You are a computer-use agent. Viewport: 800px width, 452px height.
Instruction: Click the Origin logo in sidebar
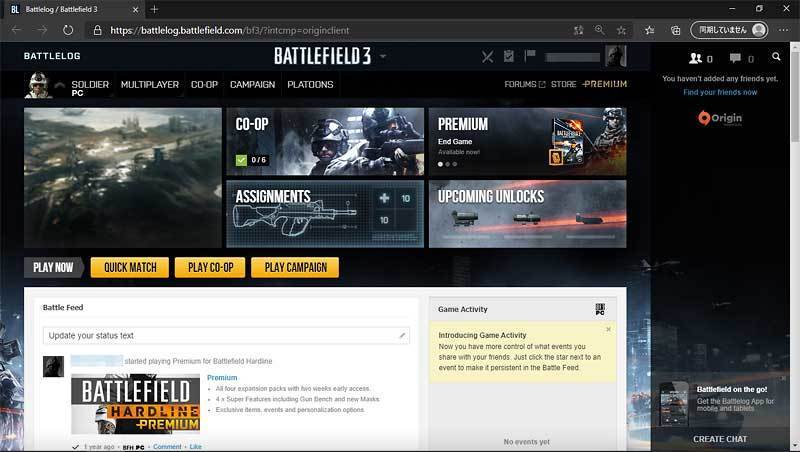pyautogui.click(x=720, y=118)
